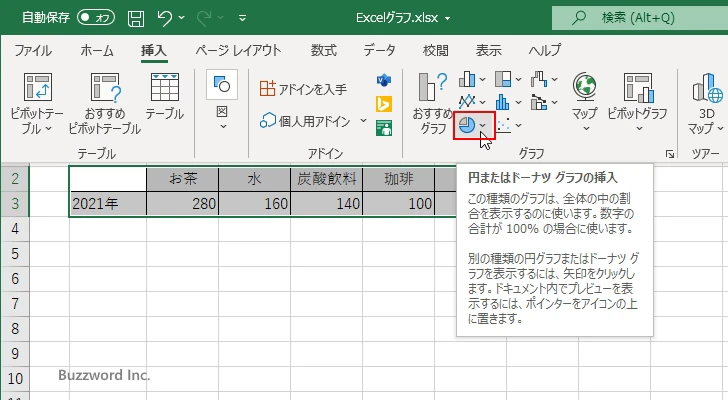Select cell containing 炭酸飲料

326,179
